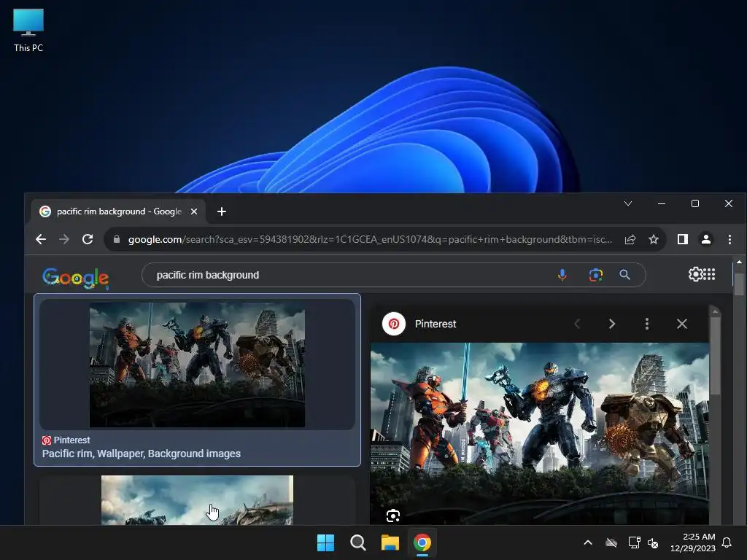
Task: View site information lock icon
Action: 116,239
